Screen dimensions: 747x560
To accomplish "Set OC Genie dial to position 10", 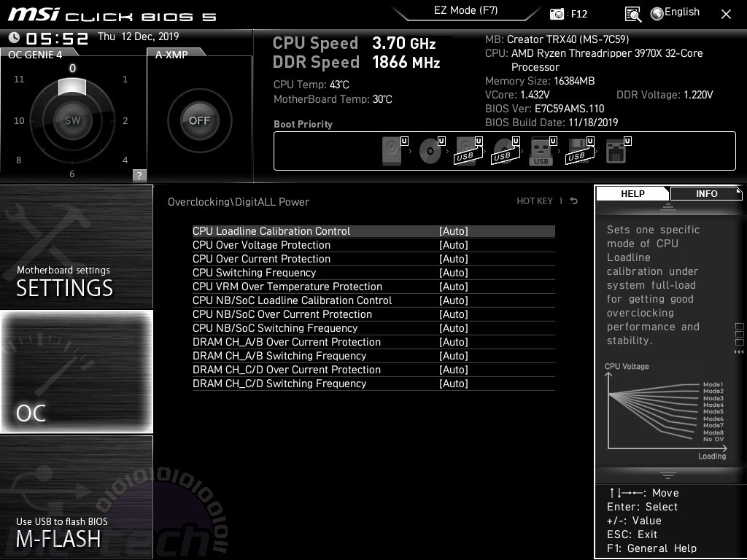I will pos(19,121).
